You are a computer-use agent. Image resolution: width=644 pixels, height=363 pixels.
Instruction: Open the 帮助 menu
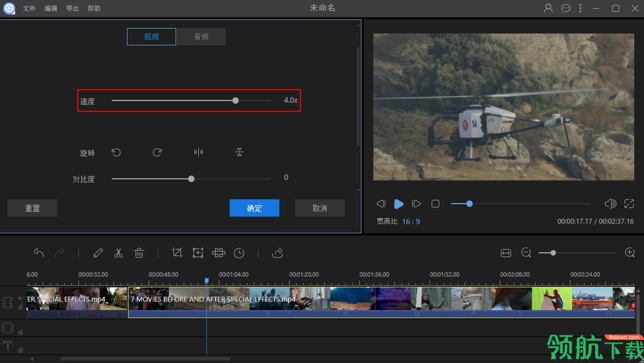coord(94,8)
